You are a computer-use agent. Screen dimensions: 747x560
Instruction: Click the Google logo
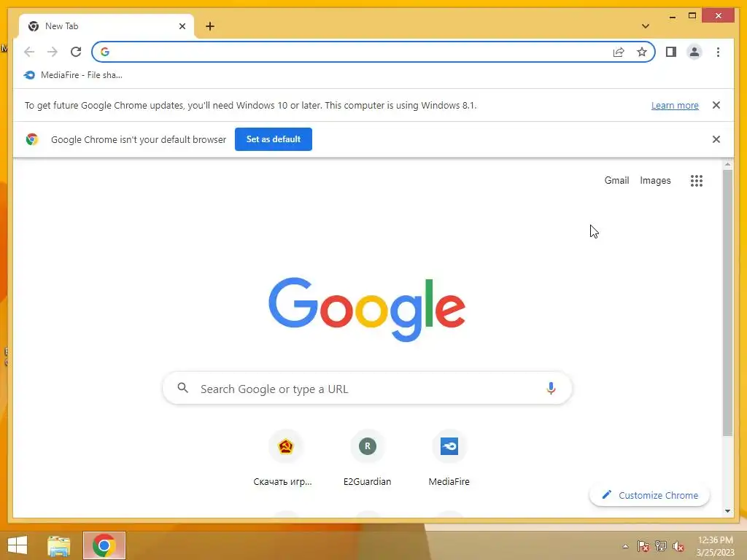(367, 309)
